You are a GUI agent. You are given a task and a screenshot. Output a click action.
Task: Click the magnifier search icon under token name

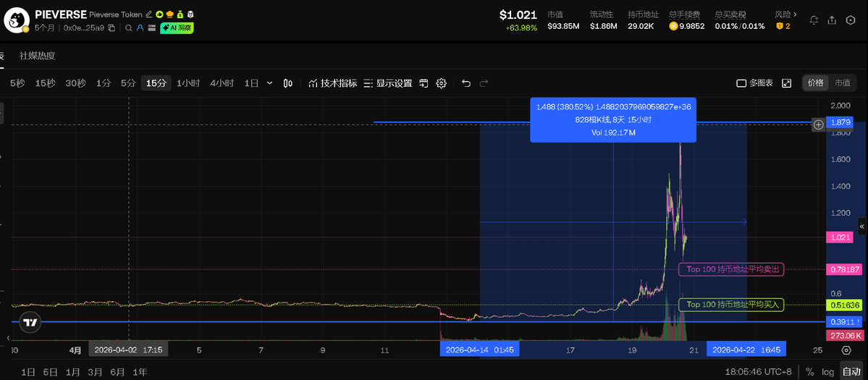(x=128, y=28)
